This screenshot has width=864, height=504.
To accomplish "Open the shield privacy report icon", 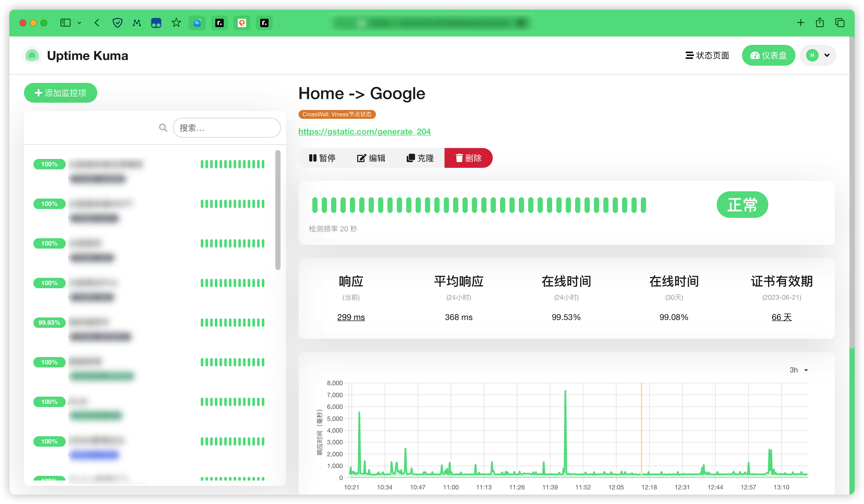I will 117,23.
